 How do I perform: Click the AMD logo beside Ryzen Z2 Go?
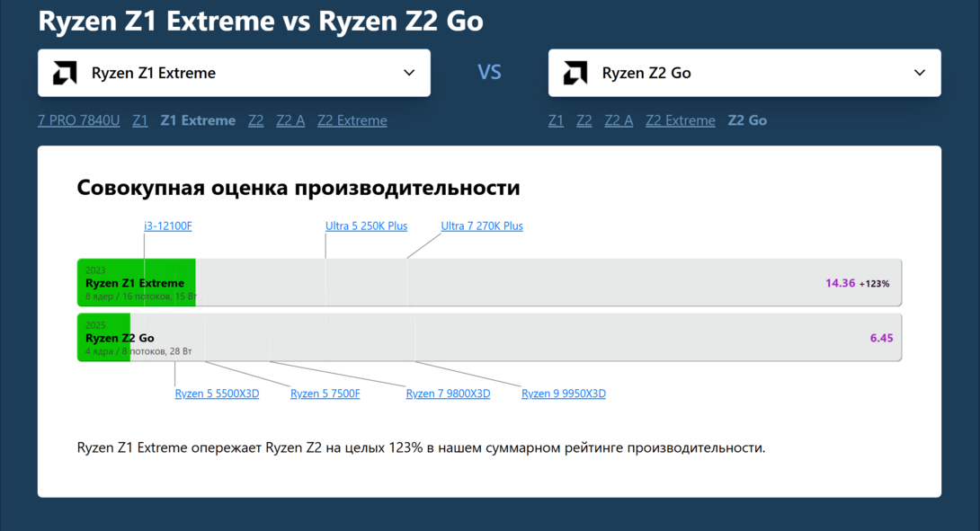pos(575,73)
